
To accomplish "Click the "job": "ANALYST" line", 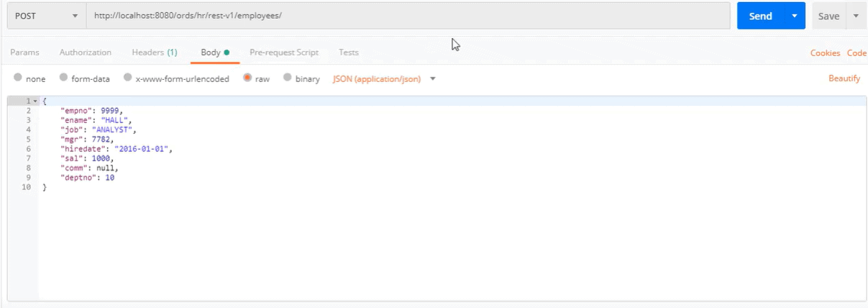I will tap(99, 130).
